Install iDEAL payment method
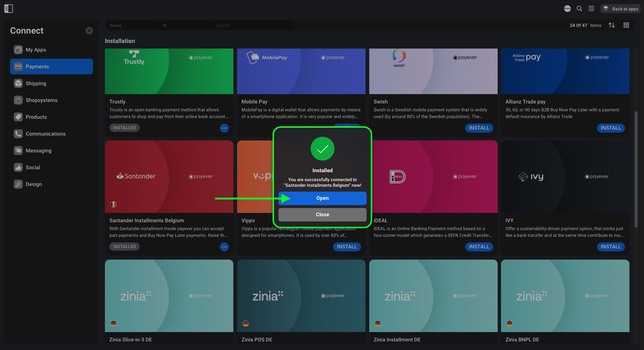 (479, 247)
